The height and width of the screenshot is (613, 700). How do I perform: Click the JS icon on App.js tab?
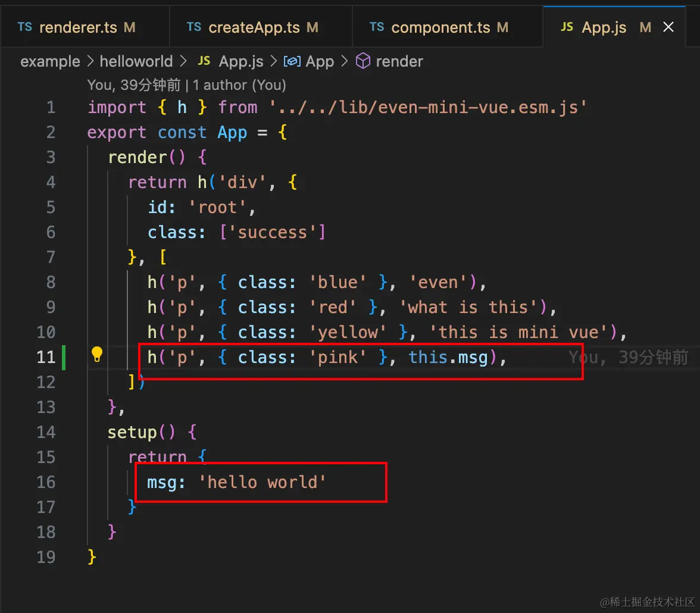[x=567, y=27]
